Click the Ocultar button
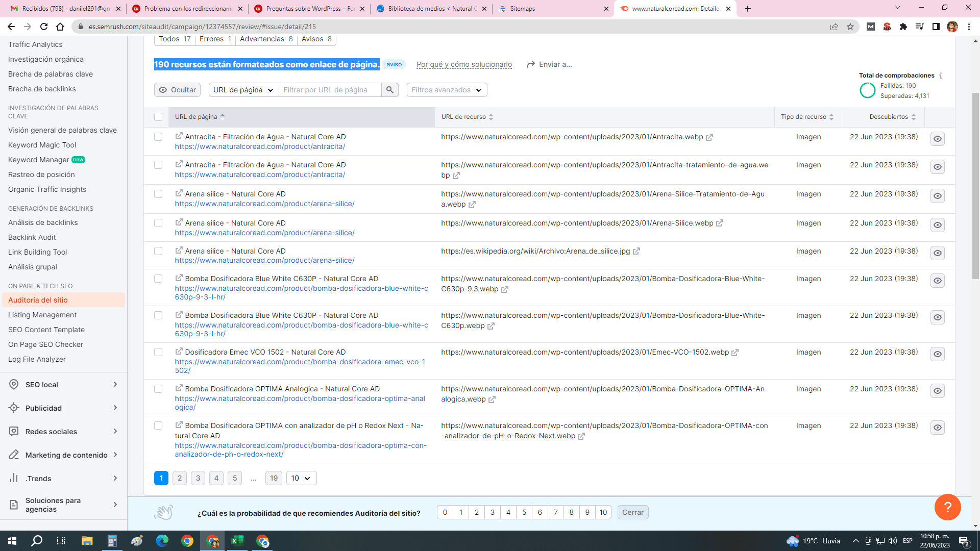980x551 pixels. coord(177,90)
